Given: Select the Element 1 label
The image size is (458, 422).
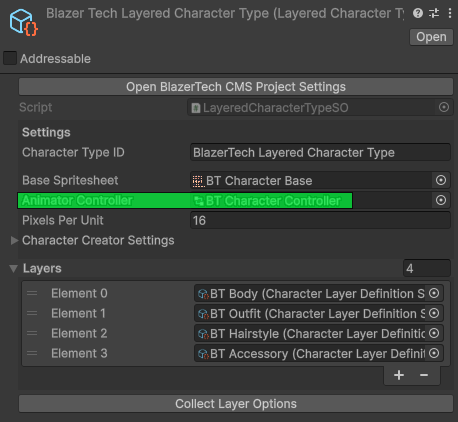Looking at the screenshot, I should click(78, 313).
